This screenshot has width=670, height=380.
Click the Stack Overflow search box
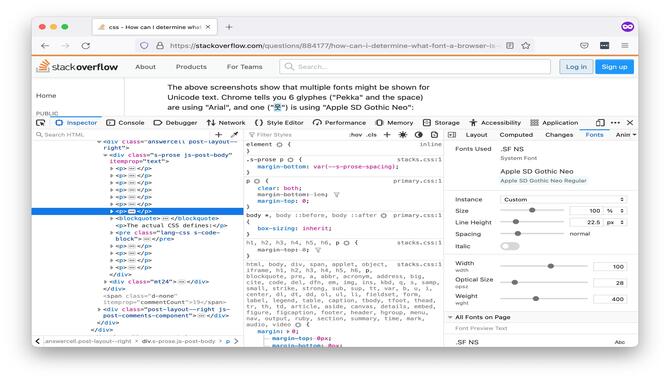(415, 67)
